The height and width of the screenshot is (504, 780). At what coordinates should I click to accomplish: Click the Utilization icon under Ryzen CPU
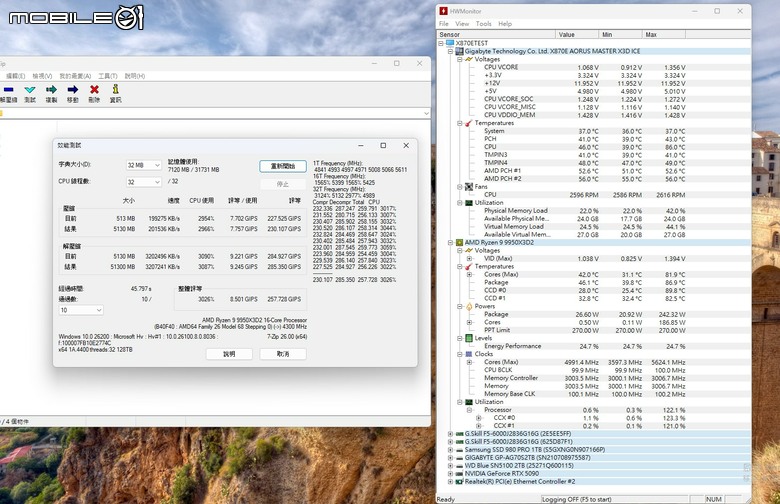(469, 402)
